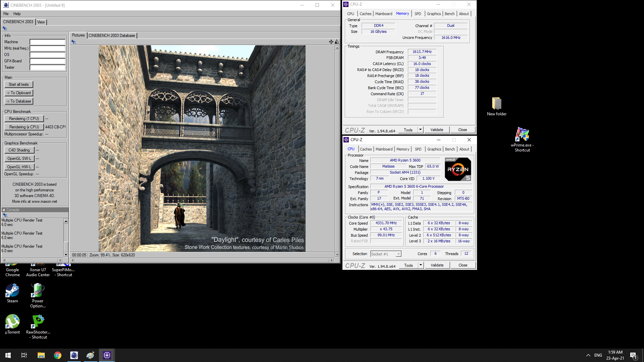Open the Caches tab in the lower CPU-Z window

(x=366, y=149)
